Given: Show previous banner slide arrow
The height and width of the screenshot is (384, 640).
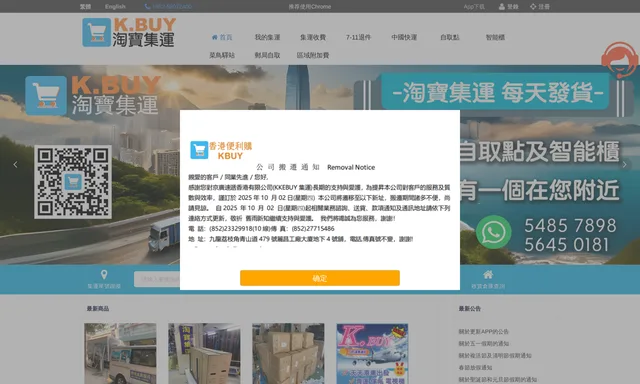Looking at the screenshot, I should [x=16, y=164].
